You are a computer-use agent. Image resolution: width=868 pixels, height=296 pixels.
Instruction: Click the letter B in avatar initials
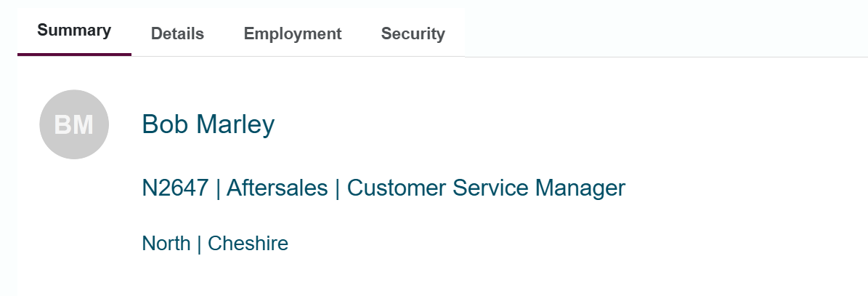62,125
